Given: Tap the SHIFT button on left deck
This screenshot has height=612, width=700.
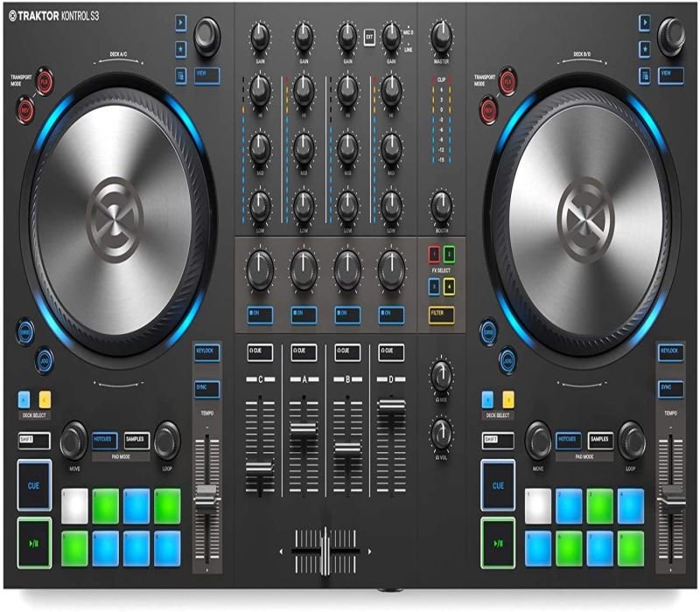Looking at the screenshot, I should (34, 441).
